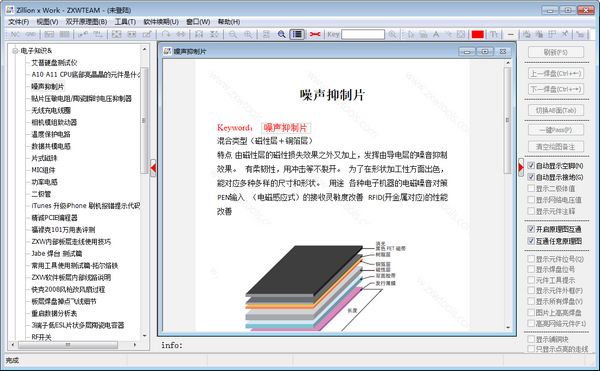Collapse left panel with red arrow handle
This screenshot has height=371, width=600.
pos(153,168)
